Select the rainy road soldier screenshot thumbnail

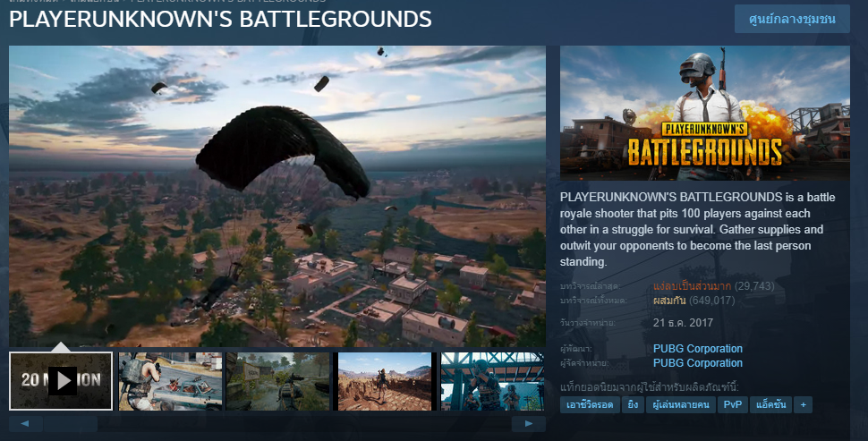coord(278,381)
